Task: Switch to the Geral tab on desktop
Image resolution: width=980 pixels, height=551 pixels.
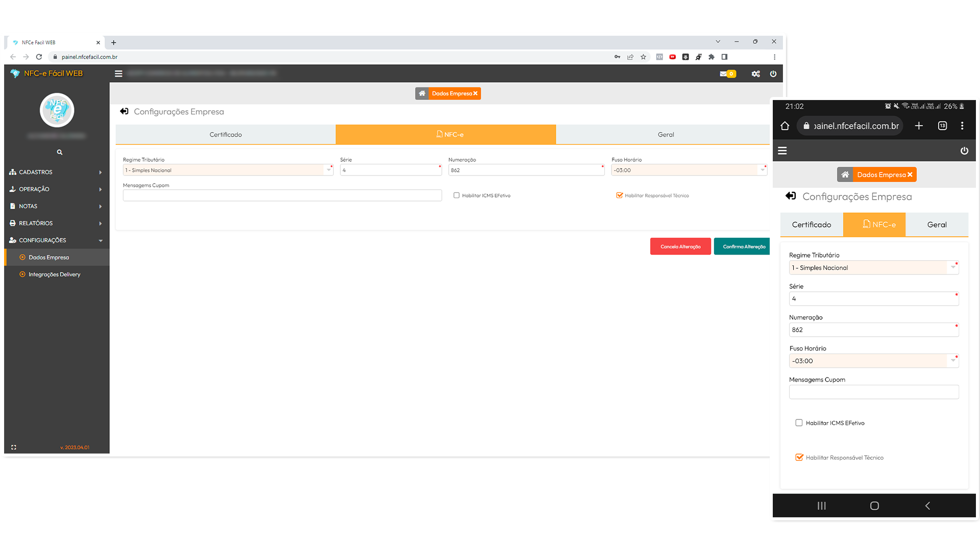Action: 663,135
